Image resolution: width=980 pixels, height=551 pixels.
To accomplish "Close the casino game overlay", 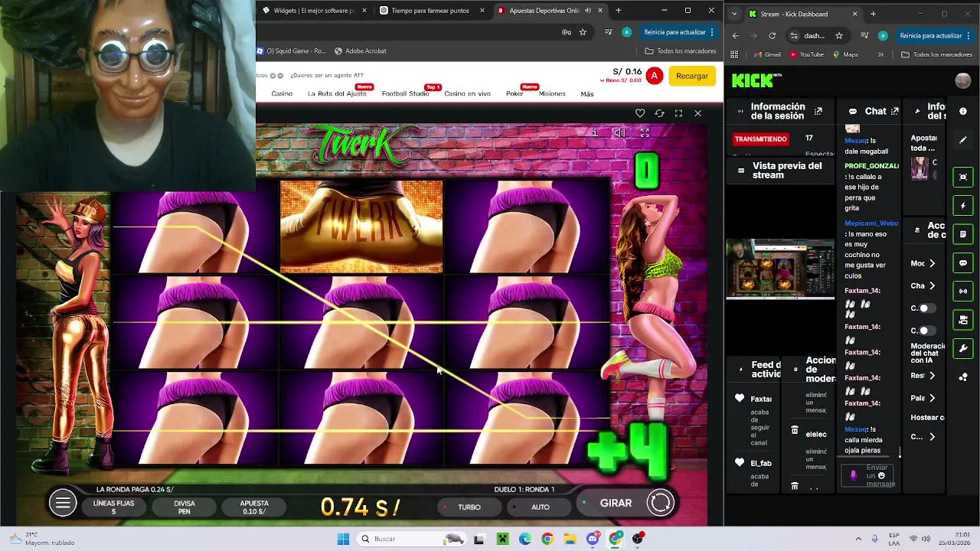I will tap(697, 113).
